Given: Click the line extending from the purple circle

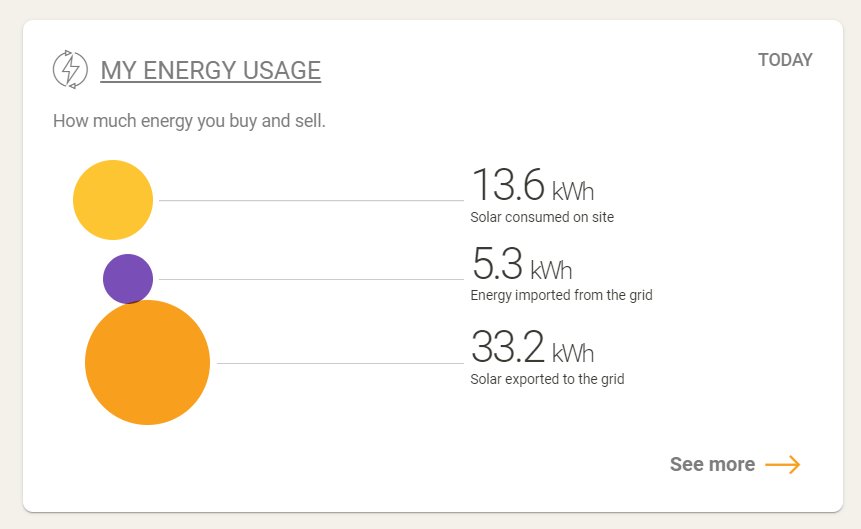Looking at the screenshot, I should 310,279.
